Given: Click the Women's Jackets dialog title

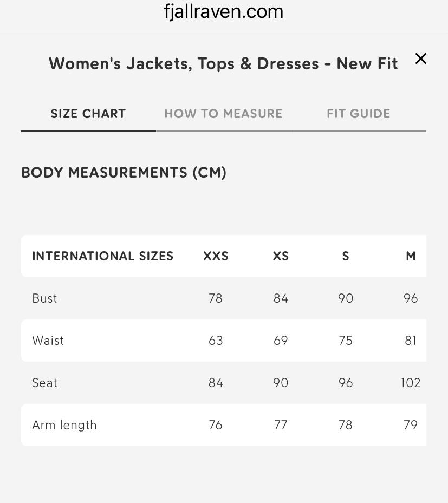Looking at the screenshot, I should [x=223, y=63].
